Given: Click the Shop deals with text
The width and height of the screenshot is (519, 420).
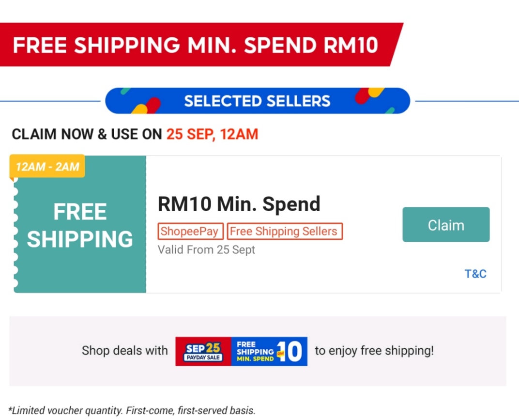Looking at the screenshot, I should 124,350.
